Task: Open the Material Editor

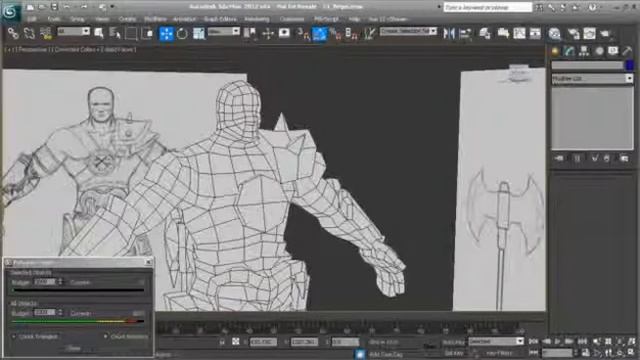Action: [554, 33]
